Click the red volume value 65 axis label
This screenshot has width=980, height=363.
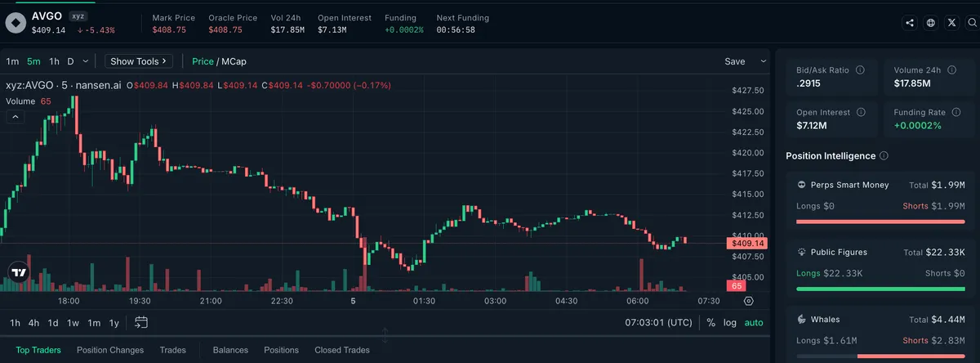[x=737, y=286]
